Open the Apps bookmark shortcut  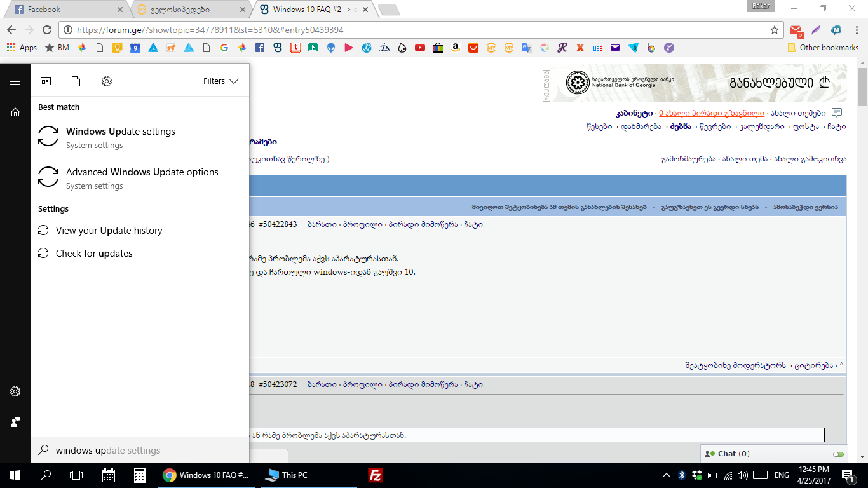(22, 48)
